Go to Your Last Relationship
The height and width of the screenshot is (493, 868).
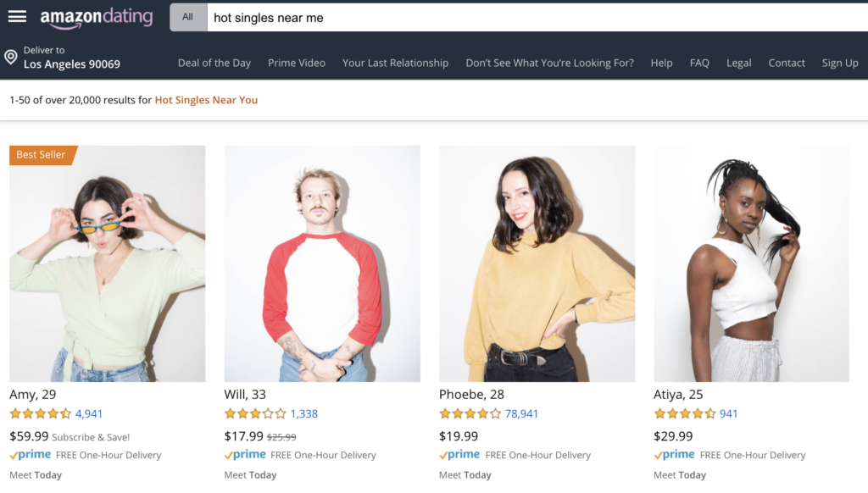(395, 63)
